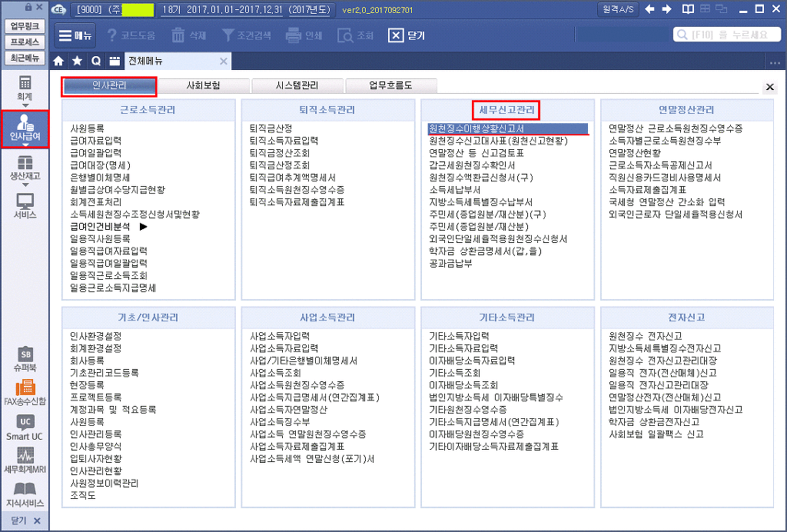Close the full menu panel with X

769,88
